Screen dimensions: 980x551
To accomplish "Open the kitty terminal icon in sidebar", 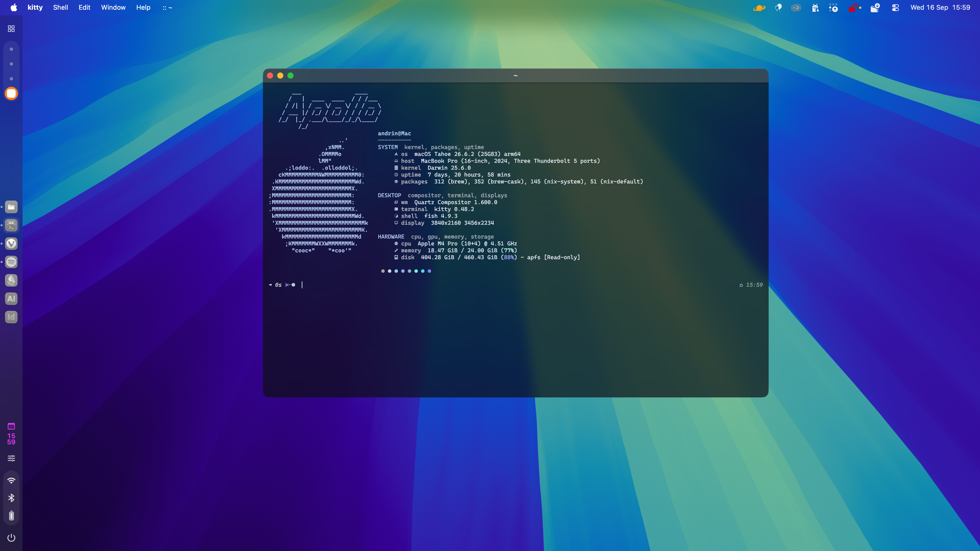I will tap(11, 225).
